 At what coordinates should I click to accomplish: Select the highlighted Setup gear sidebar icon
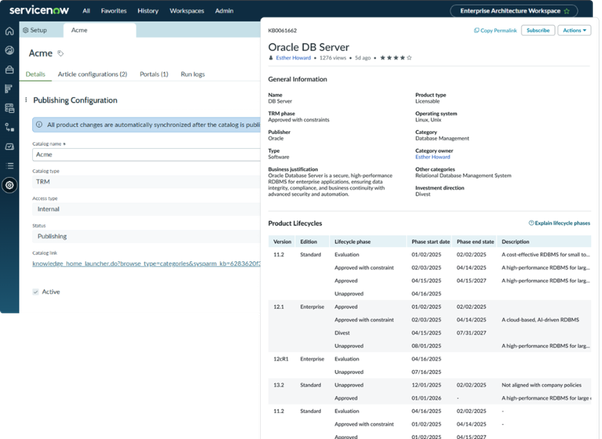point(10,185)
